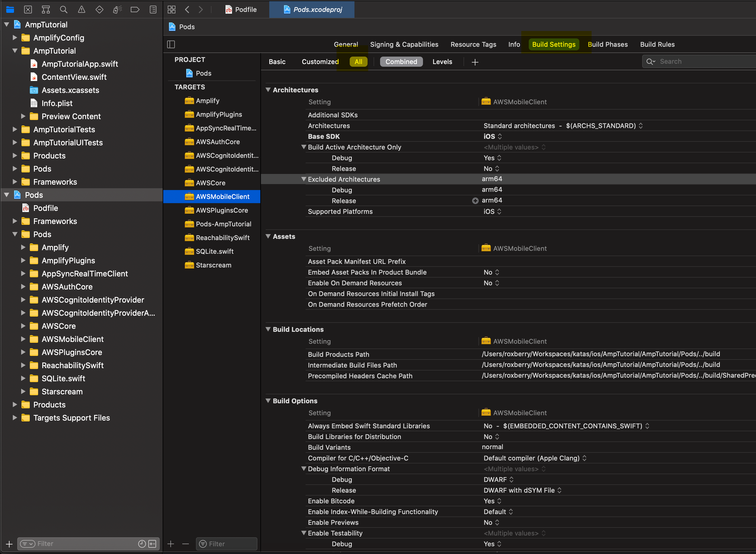Collapse the Architectures section

(x=268, y=90)
